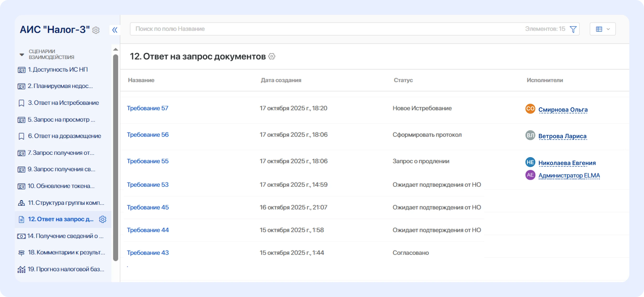
Task: Sort by Дата создания column header
Action: pos(281,80)
